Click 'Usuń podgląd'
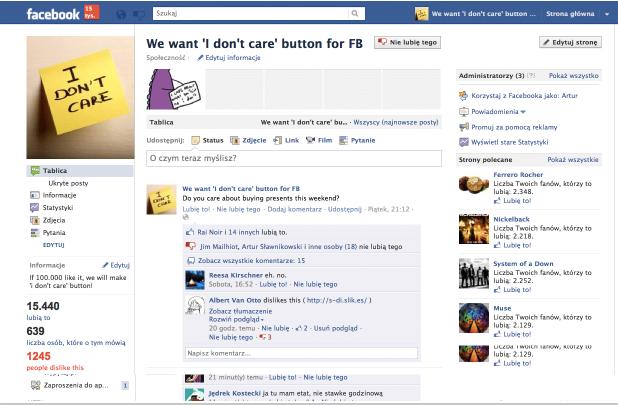 coord(335,328)
